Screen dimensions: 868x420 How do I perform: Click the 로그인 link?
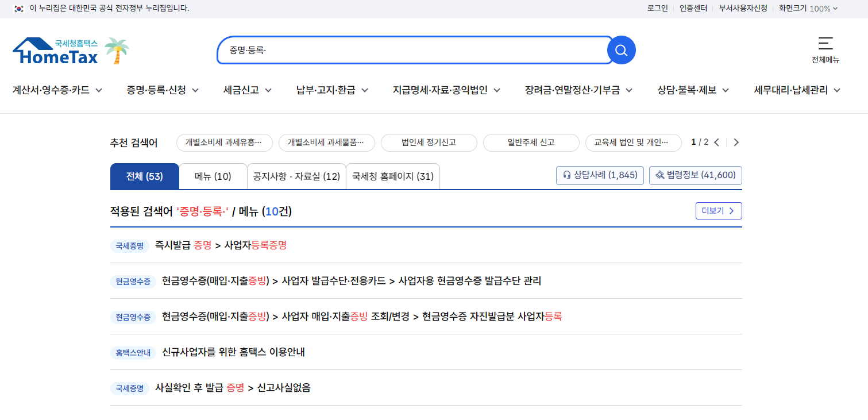[657, 9]
